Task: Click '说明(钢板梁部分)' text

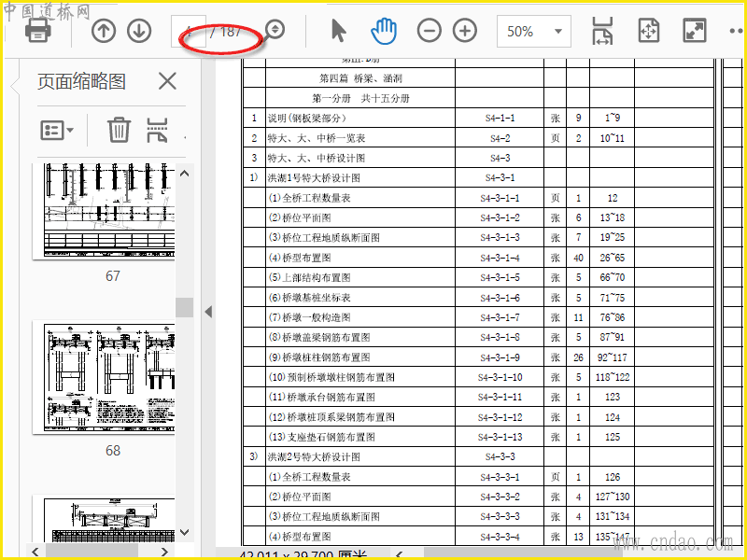Action: 307,119
